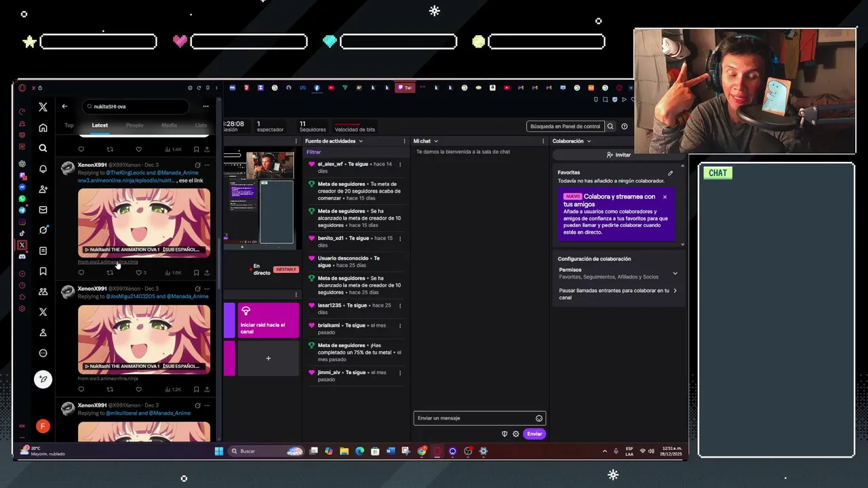Click the Enviar un mensaje chat field

[479, 418]
